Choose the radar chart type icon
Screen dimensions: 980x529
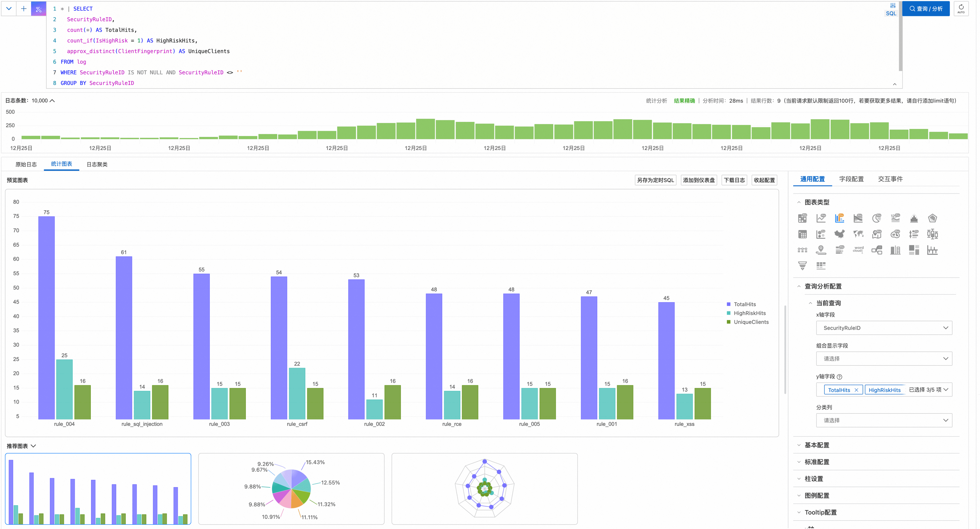(x=932, y=218)
